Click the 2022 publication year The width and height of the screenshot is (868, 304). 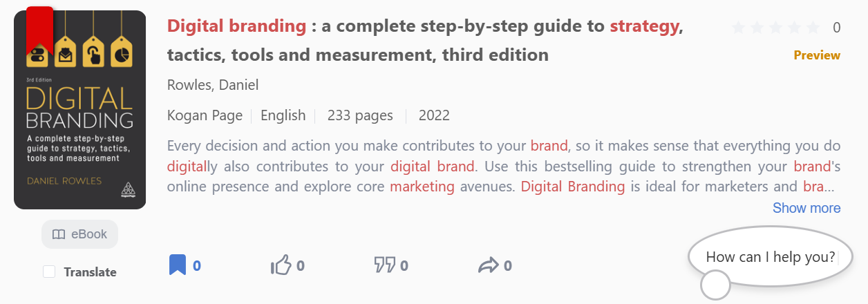pyautogui.click(x=434, y=115)
